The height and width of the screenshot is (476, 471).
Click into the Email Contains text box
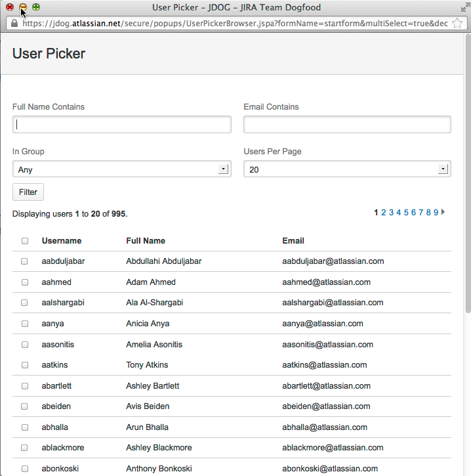click(346, 125)
